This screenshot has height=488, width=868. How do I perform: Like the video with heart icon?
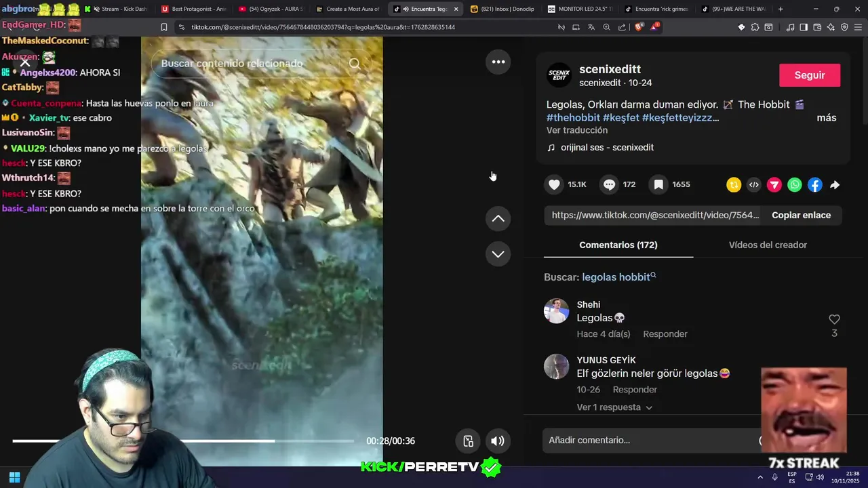[555, 184]
